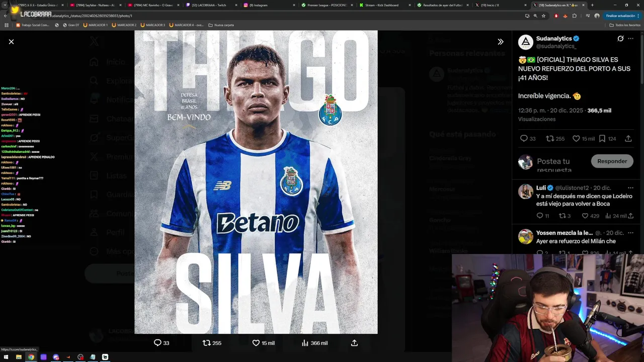Click repost icon below photo with 255
Screen dimensions: 644x362
tap(212, 343)
